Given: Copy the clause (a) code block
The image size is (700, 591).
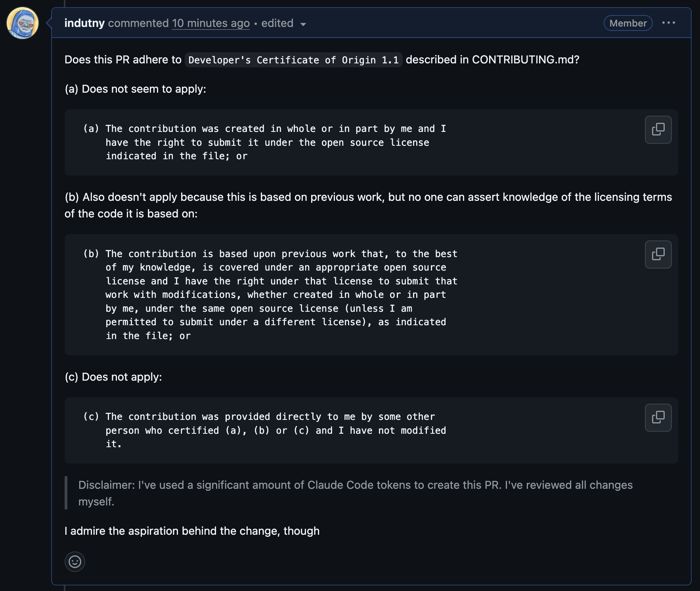Looking at the screenshot, I should tap(658, 130).
